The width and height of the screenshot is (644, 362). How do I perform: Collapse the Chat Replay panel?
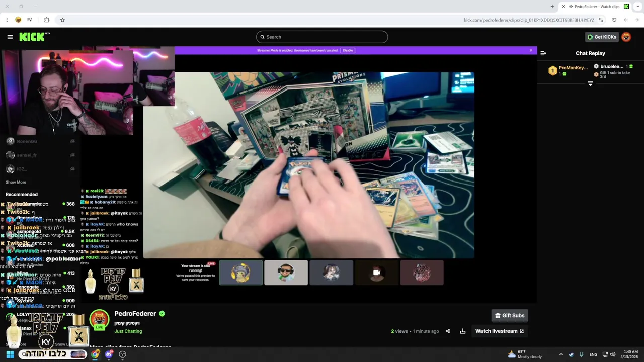coord(543,53)
